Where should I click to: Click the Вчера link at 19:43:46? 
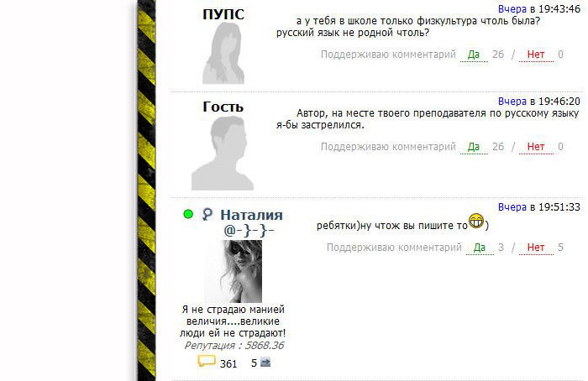512,9
